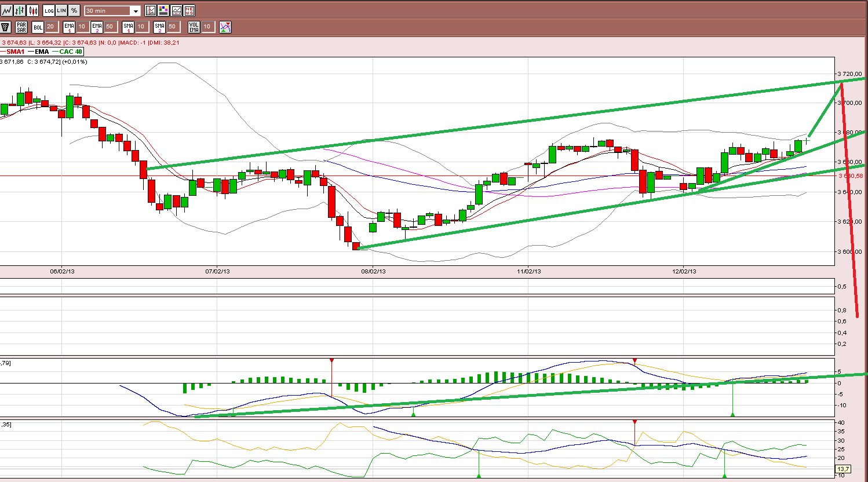Edit the EMA 2 period field

pyautogui.click(x=110, y=27)
